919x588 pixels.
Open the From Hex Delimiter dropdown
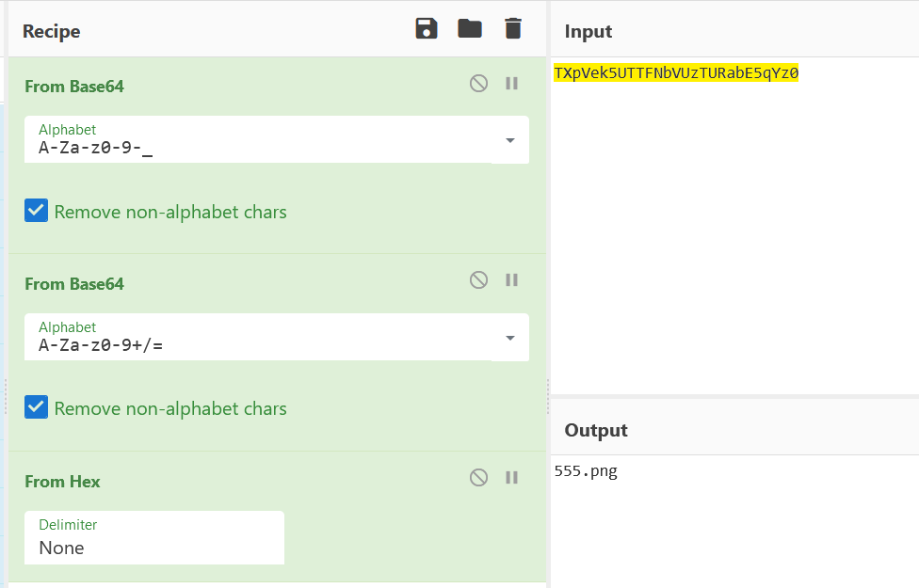coord(154,538)
